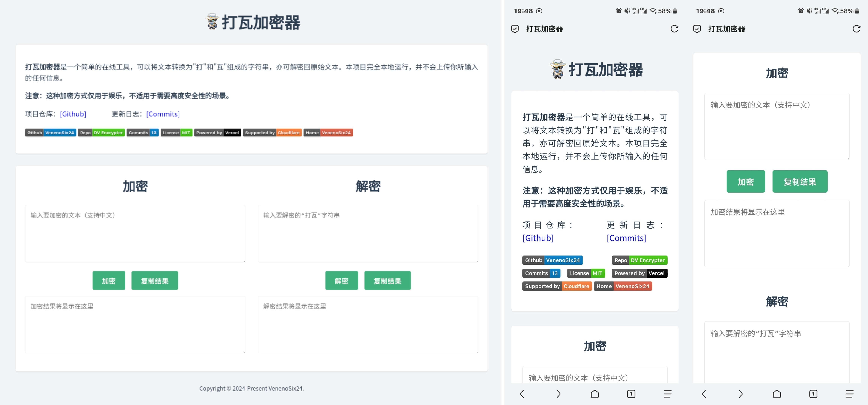The height and width of the screenshot is (405, 868).
Task: Click Supported by Cloudflare badge on desktop
Action: (272, 133)
